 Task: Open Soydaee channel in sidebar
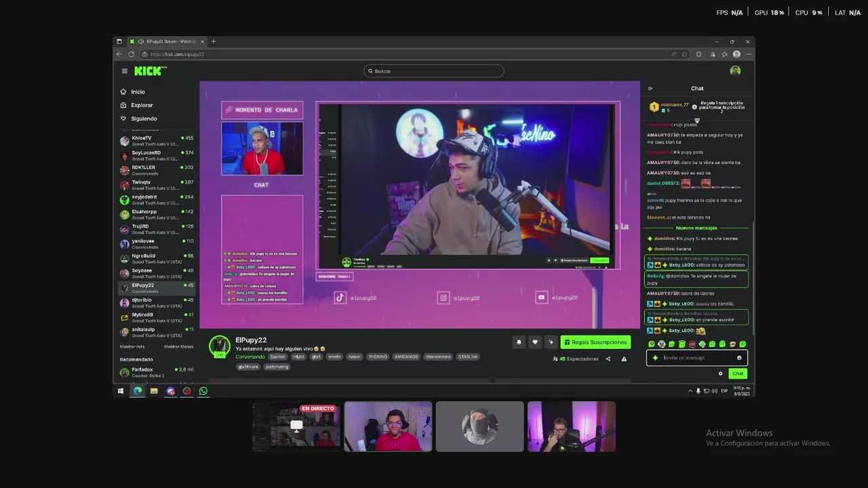[x=157, y=273]
